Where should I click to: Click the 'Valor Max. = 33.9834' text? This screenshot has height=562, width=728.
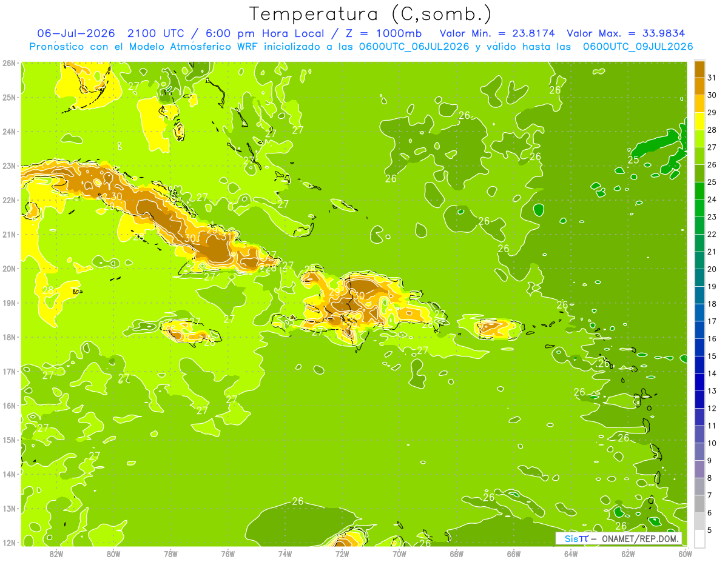tap(626, 33)
